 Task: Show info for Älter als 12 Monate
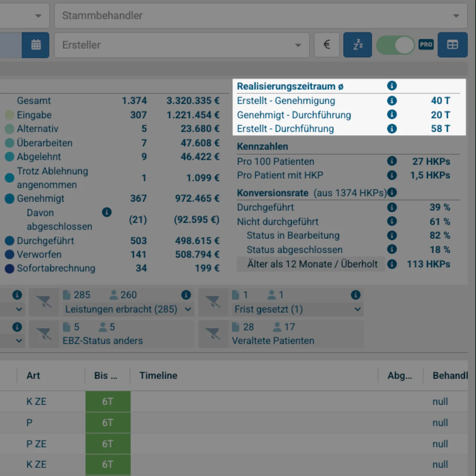[392, 264]
